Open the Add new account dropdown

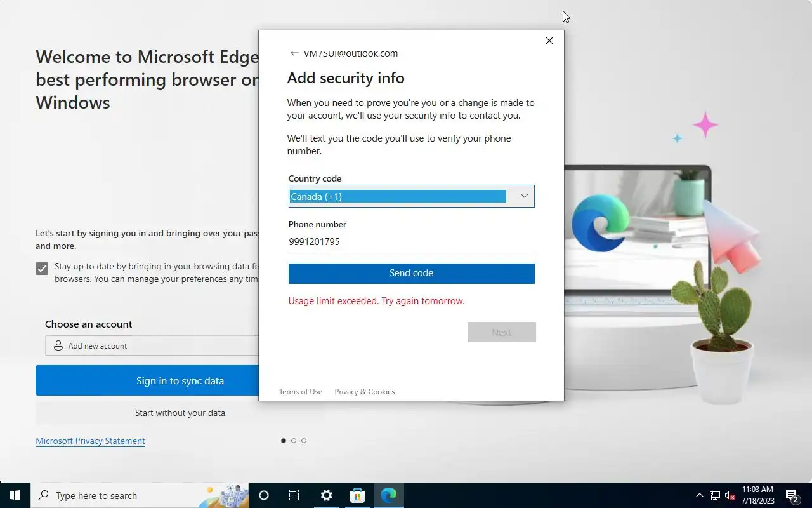click(x=152, y=345)
